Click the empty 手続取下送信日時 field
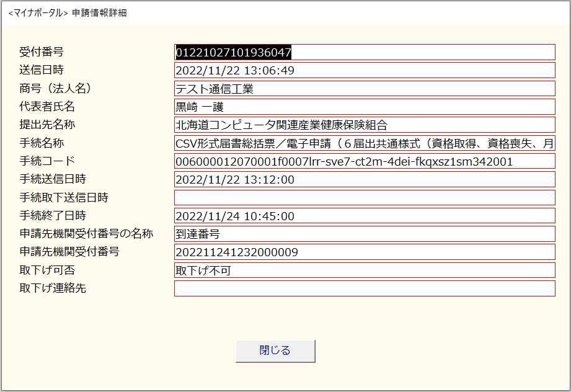Image resolution: width=571 pixels, height=392 pixels. tap(364, 198)
